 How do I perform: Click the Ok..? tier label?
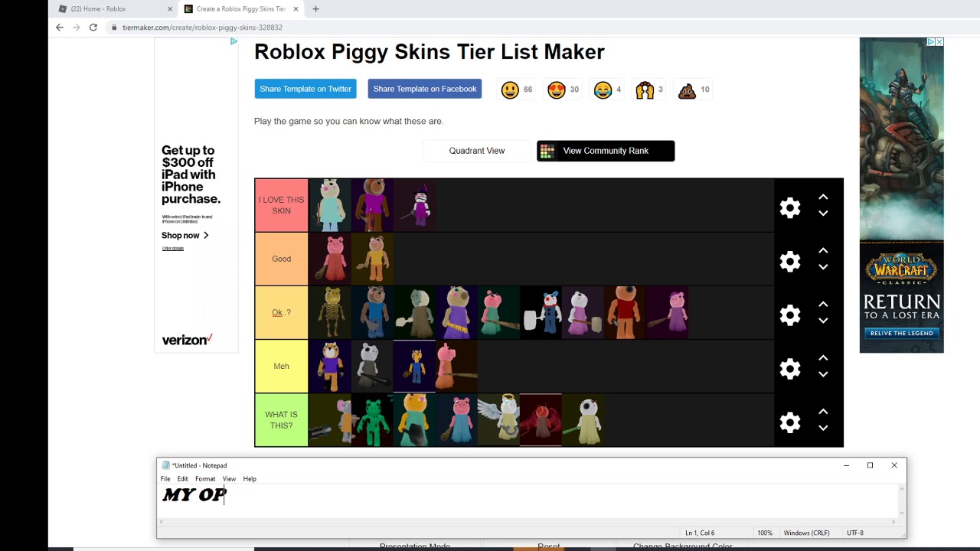tap(282, 312)
